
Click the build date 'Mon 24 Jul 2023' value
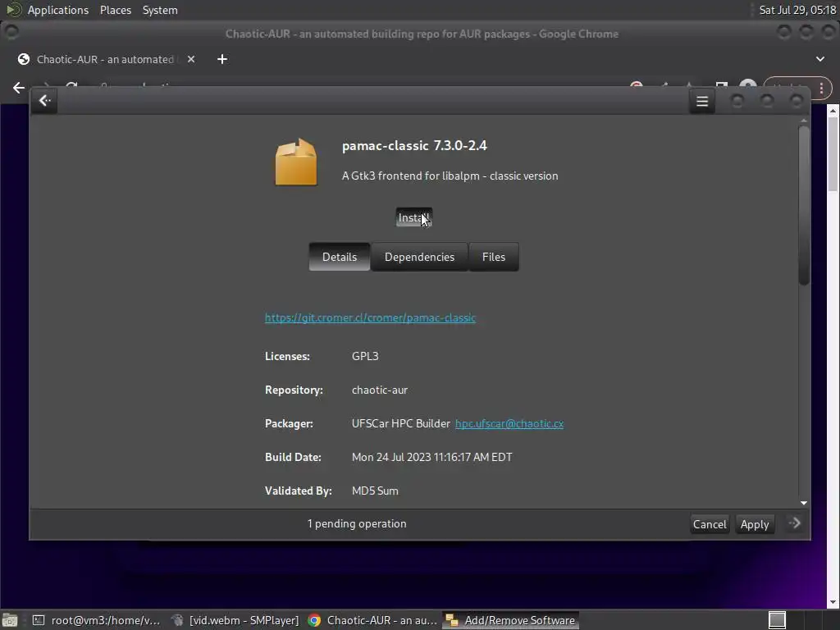(431, 457)
